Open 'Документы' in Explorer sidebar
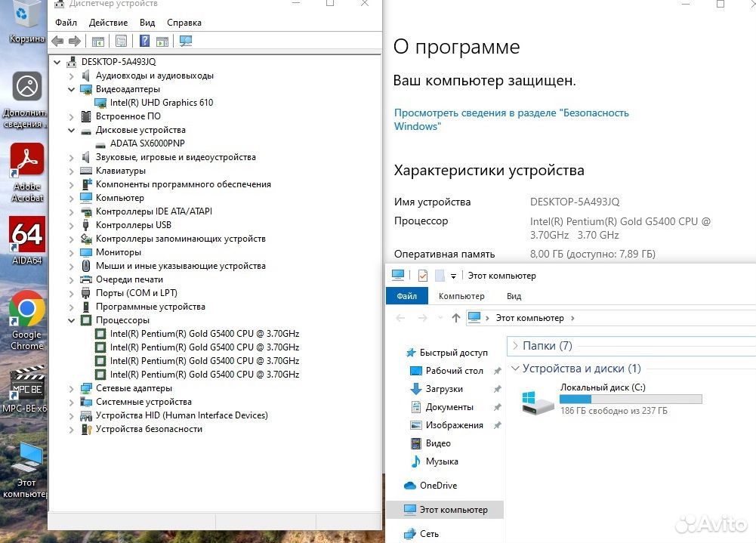This screenshot has height=543, width=756. [x=442, y=407]
